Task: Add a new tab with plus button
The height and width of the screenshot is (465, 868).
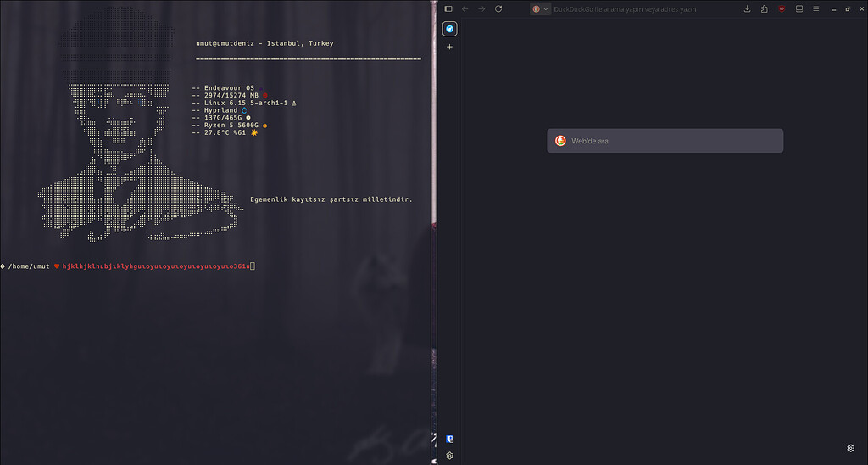Action: click(450, 47)
